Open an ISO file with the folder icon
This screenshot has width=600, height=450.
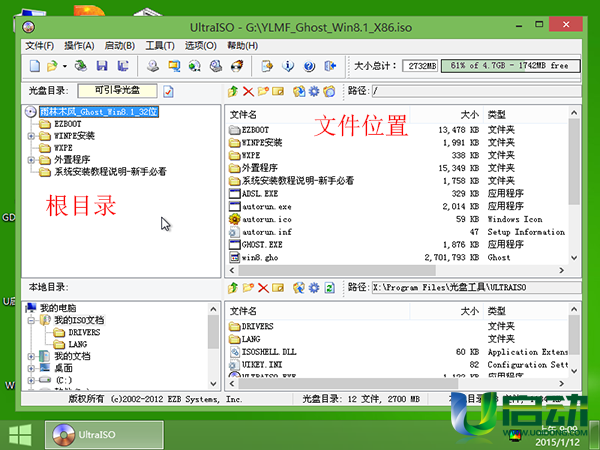(x=52, y=66)
